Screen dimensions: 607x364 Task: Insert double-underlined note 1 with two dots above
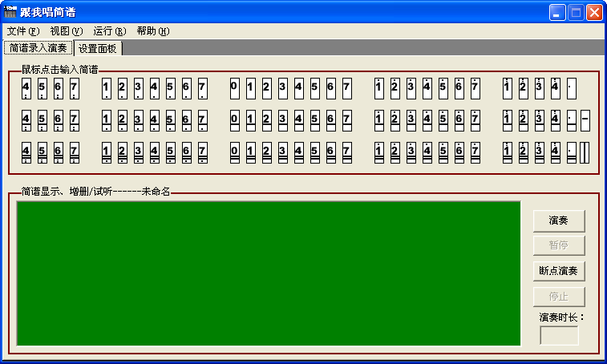tap(507, 153)
